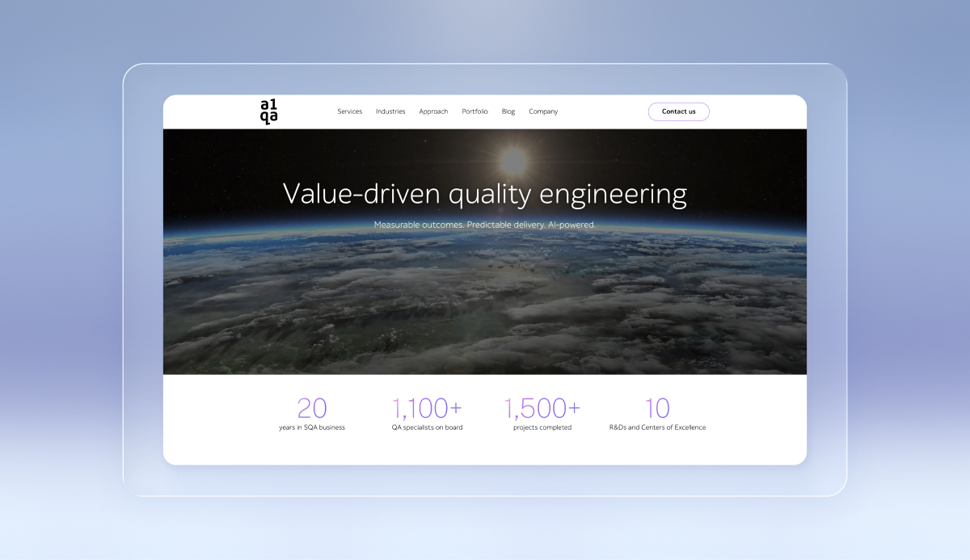970x560 pixels.
Task: Open the Portfolio navigation link
Action: (474, 112)
